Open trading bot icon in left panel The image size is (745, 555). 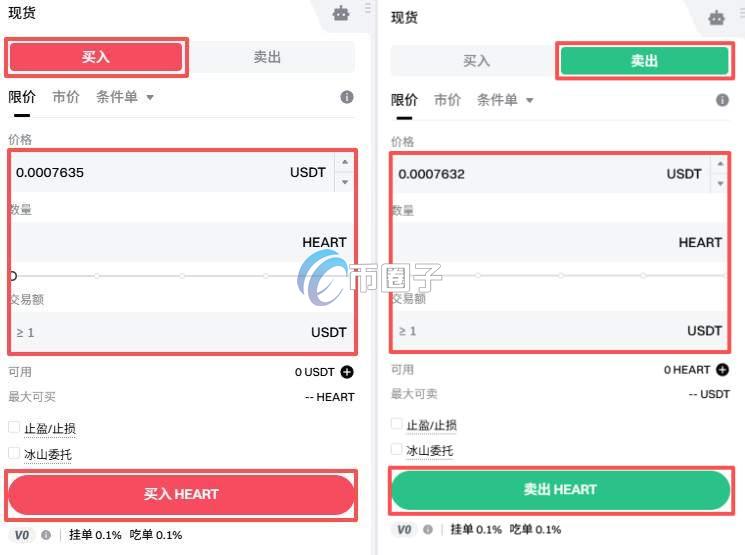341,13
